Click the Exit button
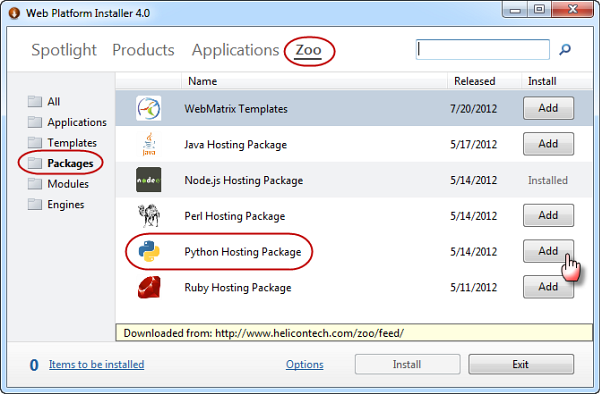 (521, 364)
